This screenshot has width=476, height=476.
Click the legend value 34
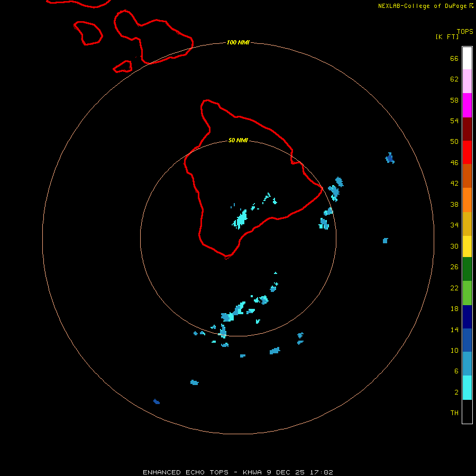454,225
